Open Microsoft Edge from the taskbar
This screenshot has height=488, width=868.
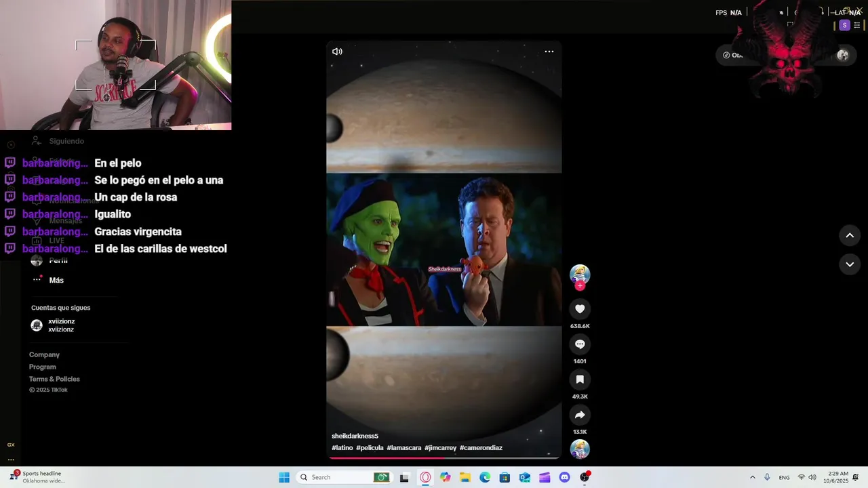click(485, 477)
